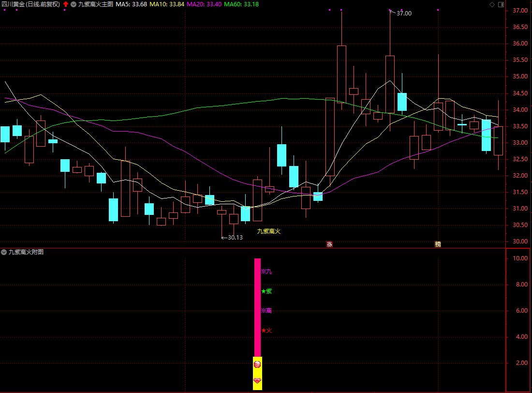Click the 35.50 price axis label

(520, 60)
